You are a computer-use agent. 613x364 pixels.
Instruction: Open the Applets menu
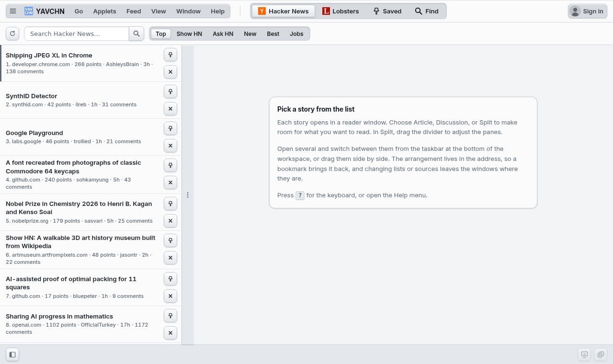pos(104,11)
